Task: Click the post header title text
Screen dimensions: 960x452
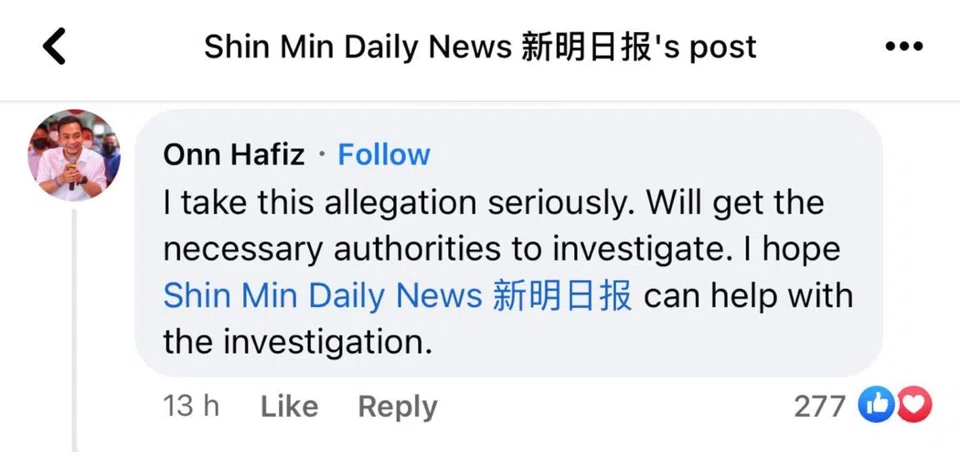Action: (480, 46)
